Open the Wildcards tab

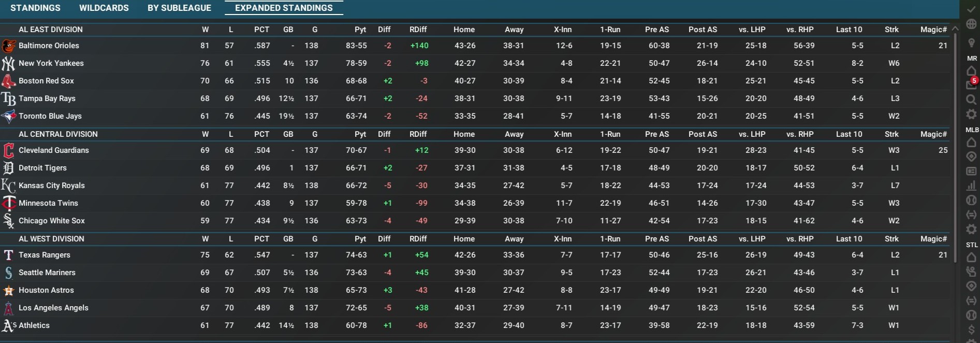(104, 8)
